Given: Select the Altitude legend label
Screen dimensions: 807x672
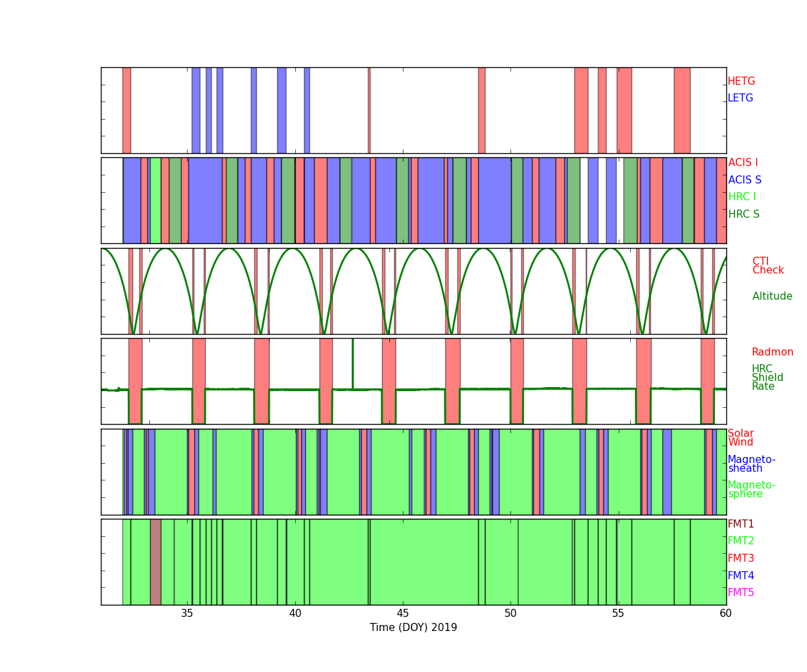Looking at the screenshot, I should click(x=772, y=296).
